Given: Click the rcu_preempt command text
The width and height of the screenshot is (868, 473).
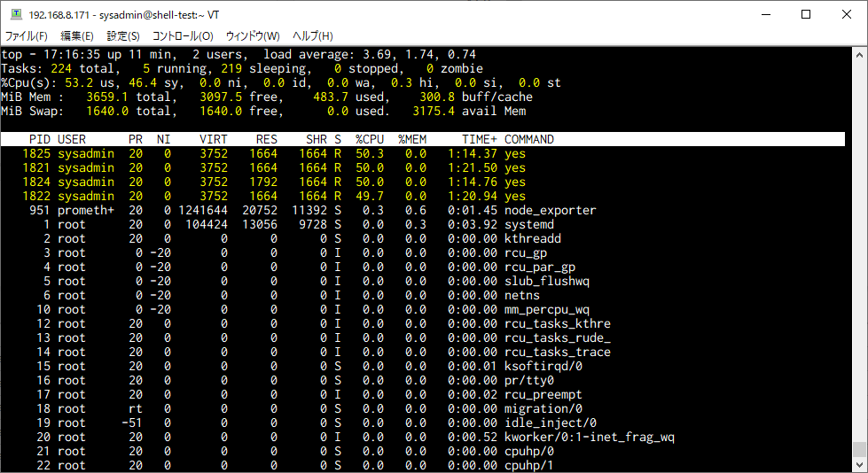Looking at the screenshot, I should [x=543, y=395].
